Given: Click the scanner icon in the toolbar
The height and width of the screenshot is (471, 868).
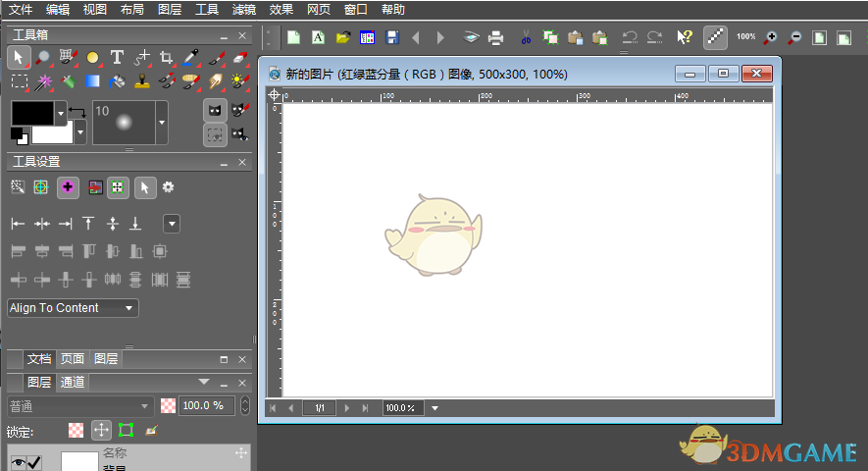Looking at the screenshot, I should click(x=471, y=37).
